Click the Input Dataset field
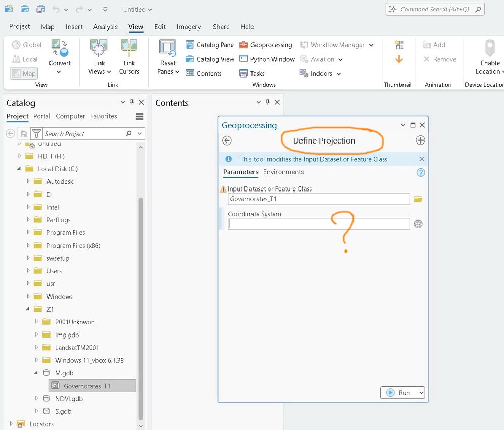The image size is (504, 430). [319, 199]
